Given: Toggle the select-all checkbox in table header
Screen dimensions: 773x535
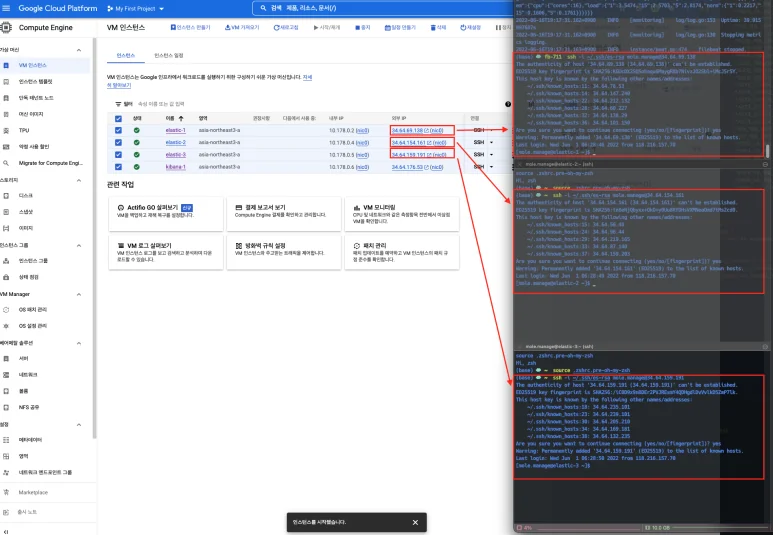Looking at the screenshot, I should (x=119, y=118).
